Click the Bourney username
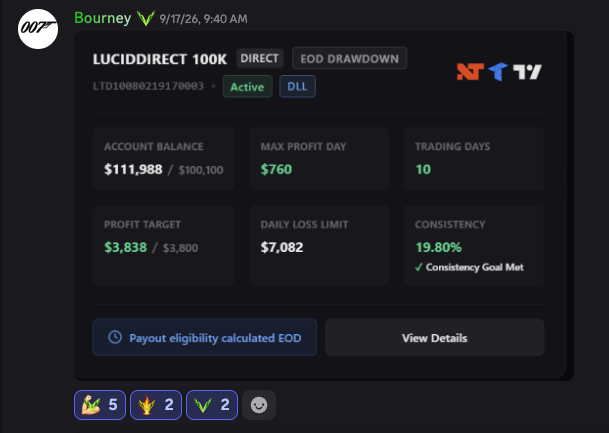This screenshot has width=609, height=433. [103, 18]
